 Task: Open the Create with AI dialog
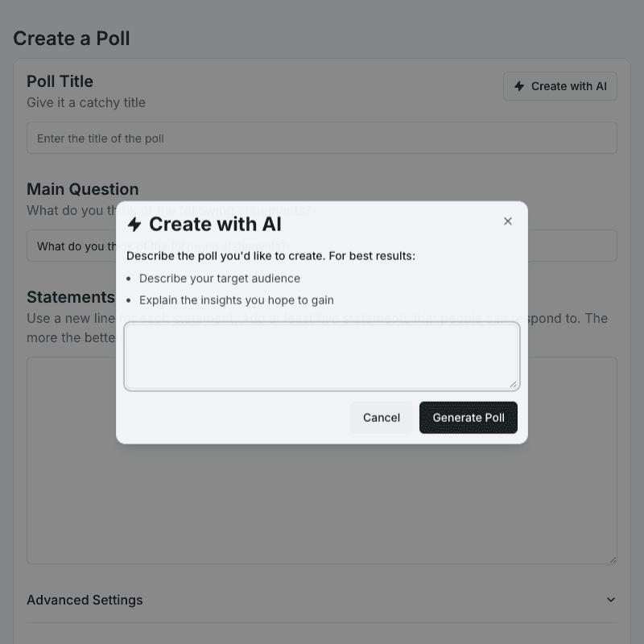(559, 86)
